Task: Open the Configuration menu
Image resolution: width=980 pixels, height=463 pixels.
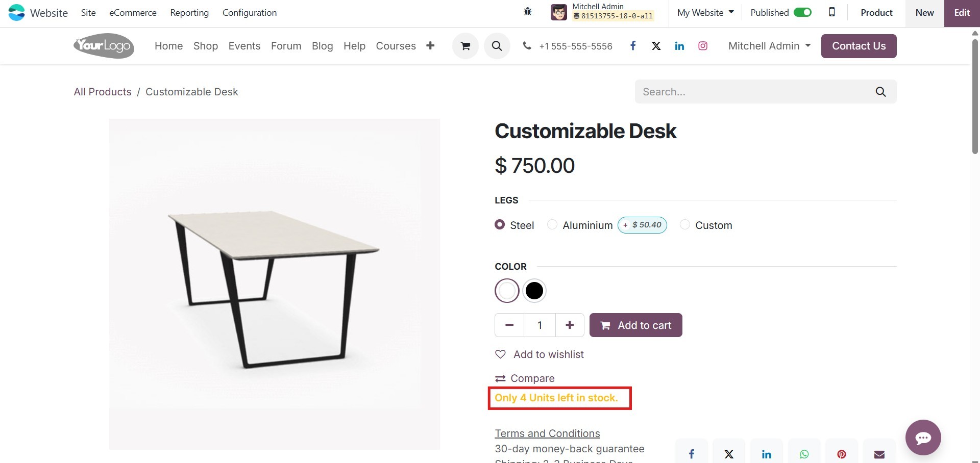Action: pyautogui.click(x=249, y=12)
